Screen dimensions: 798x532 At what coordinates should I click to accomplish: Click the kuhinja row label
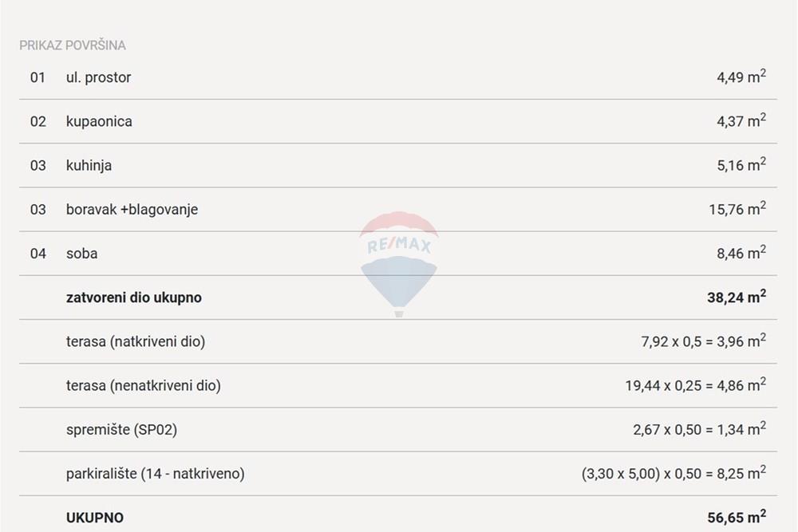[x=89, y=165]
